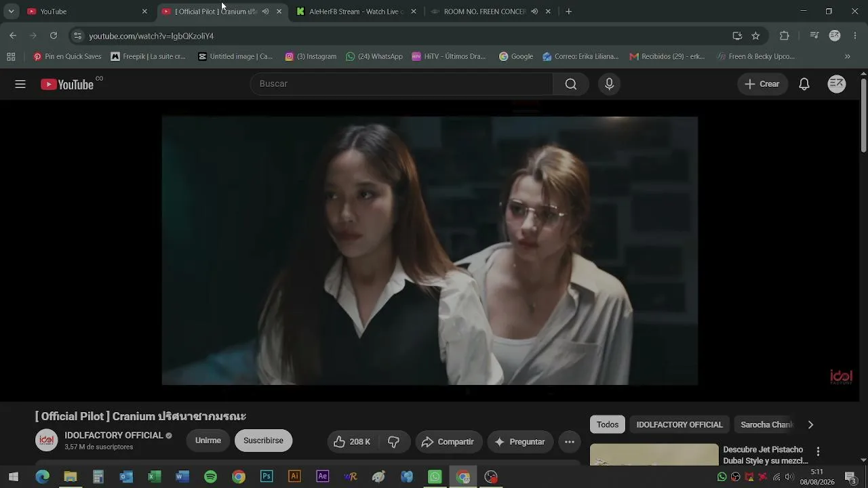Image resolution: width=868 pixels, height=488 pixels.
Task: Open Spotify from the taskbar
Action: 210,476
